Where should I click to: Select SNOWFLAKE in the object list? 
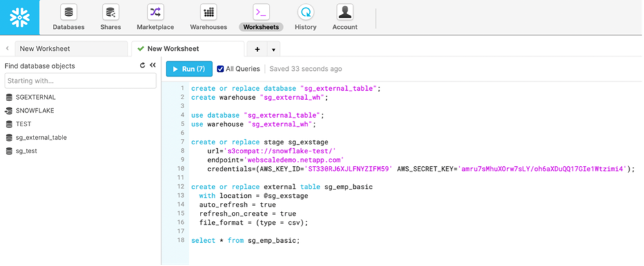click(x=35, y=111)
